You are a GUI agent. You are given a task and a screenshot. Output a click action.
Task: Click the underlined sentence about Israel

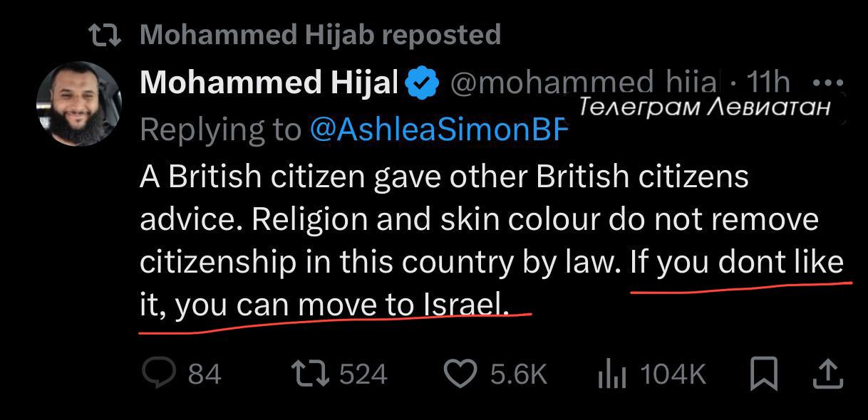(x=492, y=284)
